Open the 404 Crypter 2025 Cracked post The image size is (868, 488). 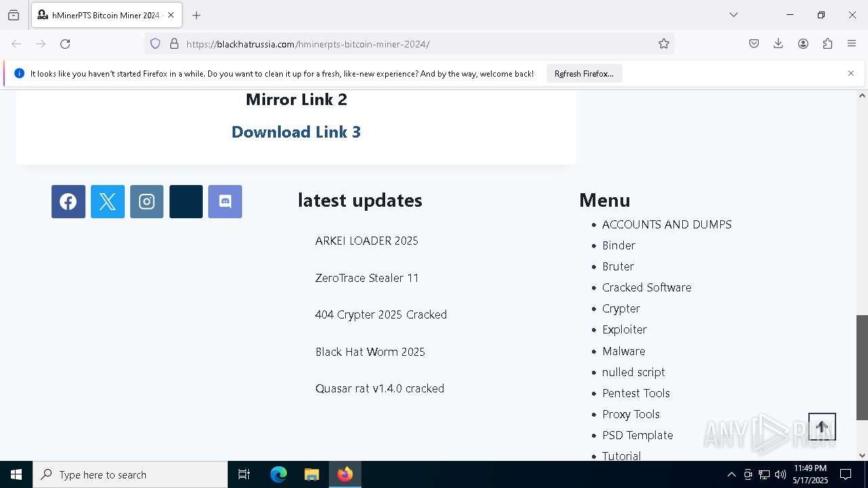[381, 314]
